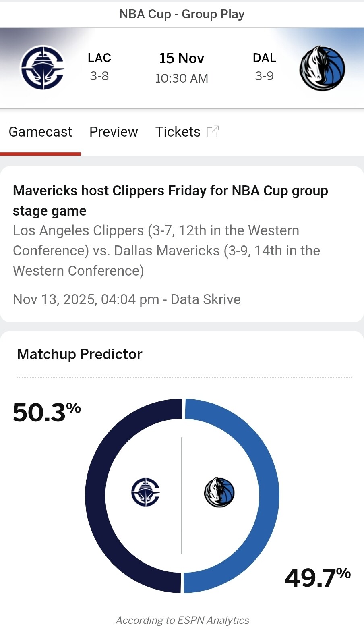Click the external link icon beside Tickets
Viewport: 364px width, 629px height.
(212, 132)
